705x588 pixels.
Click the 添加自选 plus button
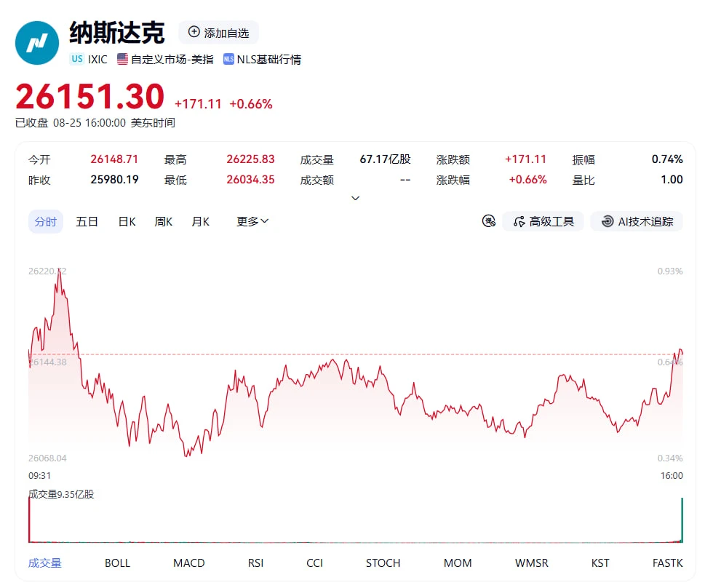tap(218, 33)
